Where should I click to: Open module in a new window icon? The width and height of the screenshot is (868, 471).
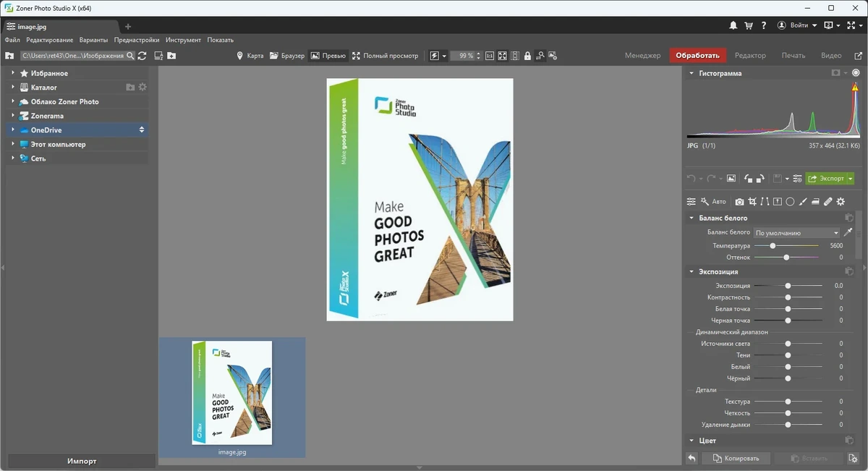pos(858,56)
